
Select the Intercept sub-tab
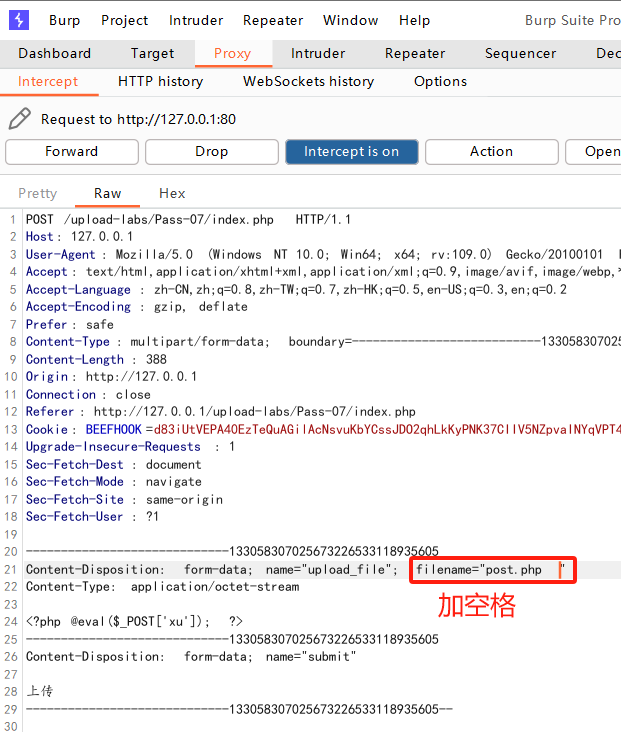tap(48, 82)
